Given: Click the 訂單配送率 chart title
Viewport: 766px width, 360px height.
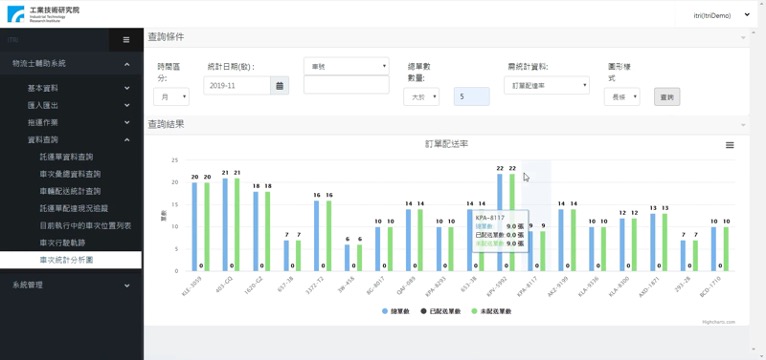Looking at the screenshot, I should (447, 144).
